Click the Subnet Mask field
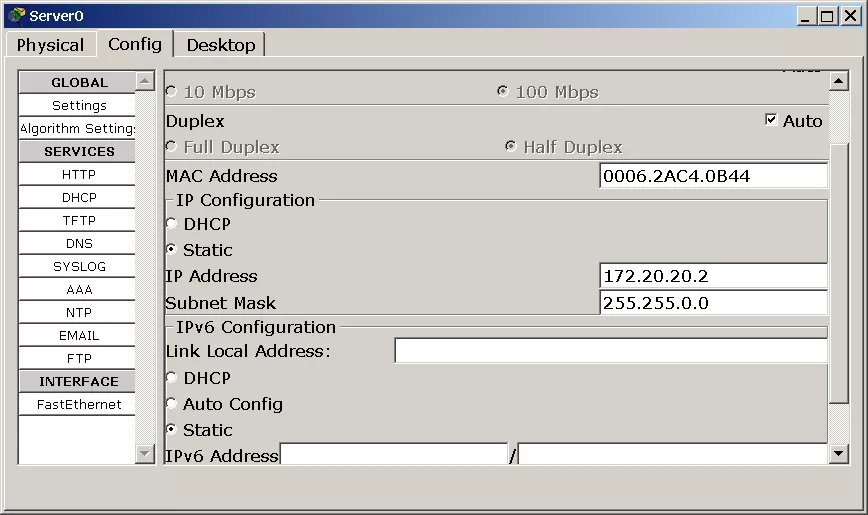Viewport: 868px width, 515px height. pos(714,303)
